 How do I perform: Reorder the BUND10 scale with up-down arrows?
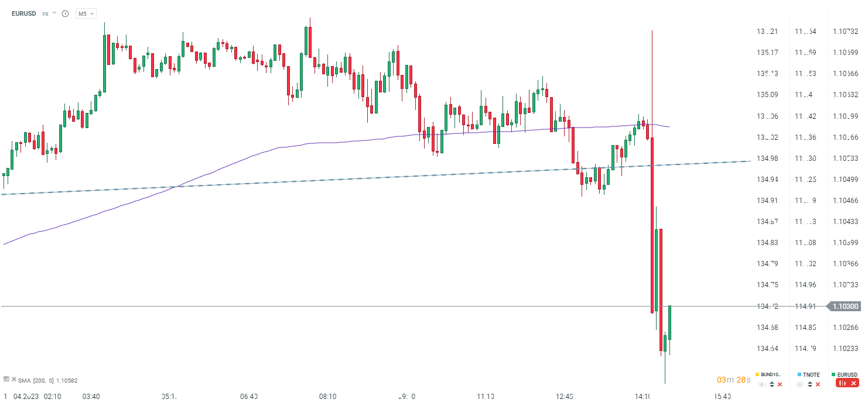771,384
